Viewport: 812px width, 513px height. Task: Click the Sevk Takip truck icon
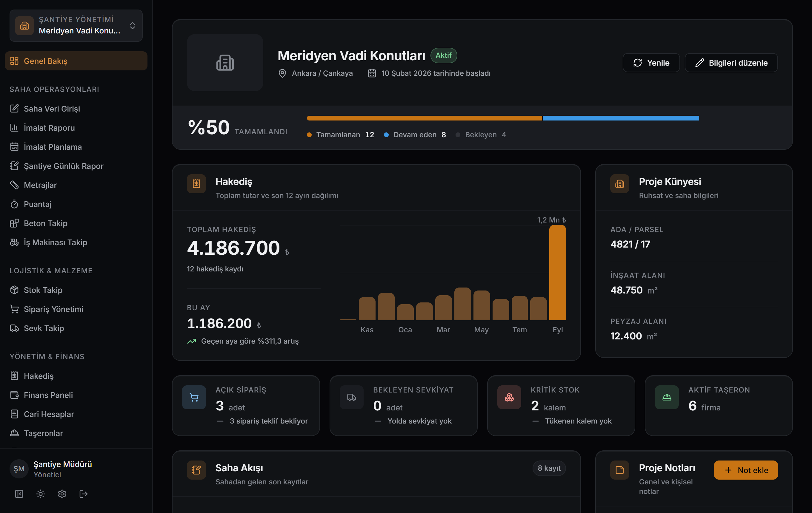point(14,328)
